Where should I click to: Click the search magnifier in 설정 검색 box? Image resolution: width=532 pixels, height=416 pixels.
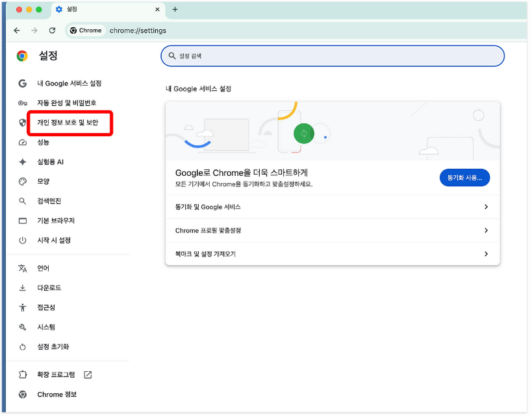(x=172, y=56)
